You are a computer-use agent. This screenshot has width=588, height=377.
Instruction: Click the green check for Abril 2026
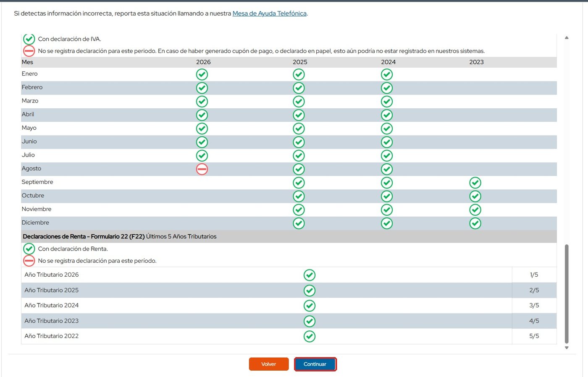(x=202, y=115)
